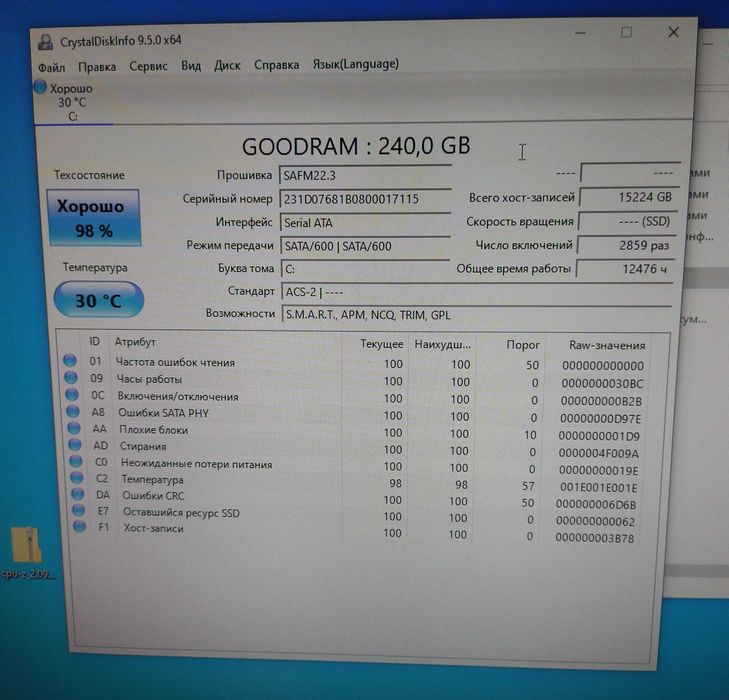729x700 pixels.
Task: Select the Плохие блоки row
Action: tap(356, 431)
